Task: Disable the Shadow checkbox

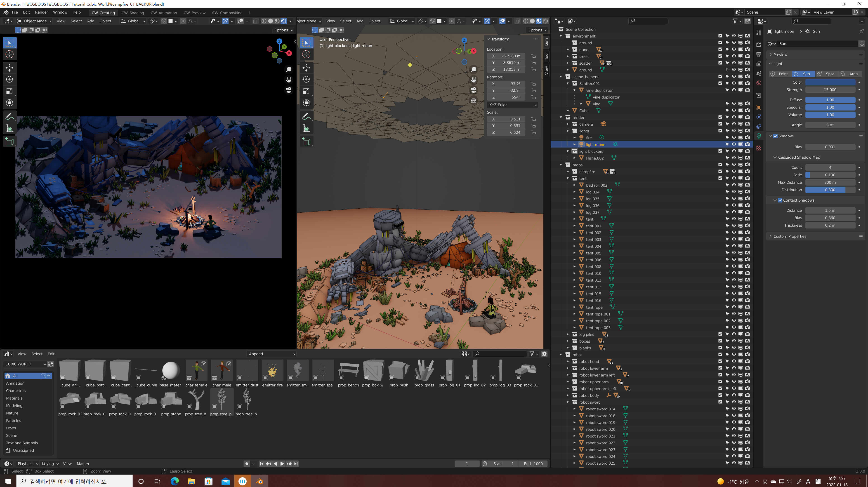Action: (x=775, y=136)
